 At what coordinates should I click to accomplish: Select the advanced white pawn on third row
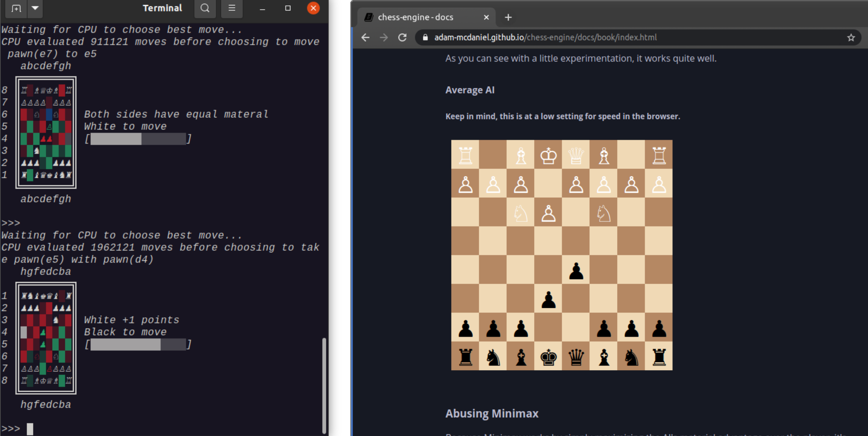pos(548,213)
